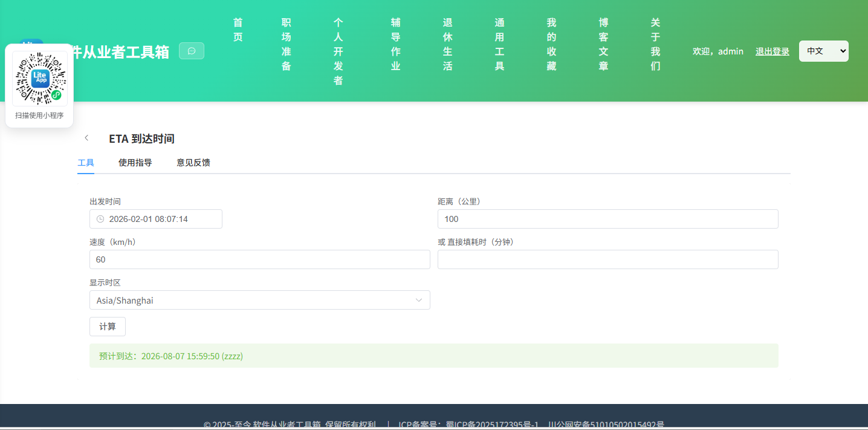Screen dimensions: 868x430
Task: Click the Lite App QR code image
Action: pos(39,79)
